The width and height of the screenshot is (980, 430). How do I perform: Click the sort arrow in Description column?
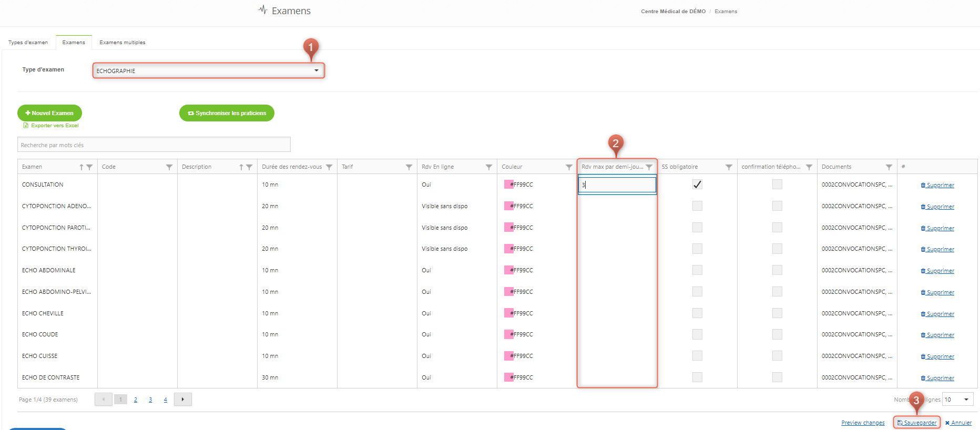point(241,167)
